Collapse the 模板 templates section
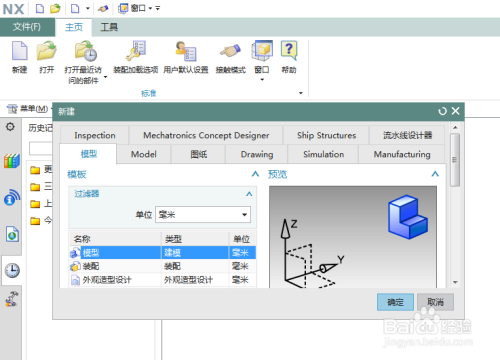 pos(255,174)
